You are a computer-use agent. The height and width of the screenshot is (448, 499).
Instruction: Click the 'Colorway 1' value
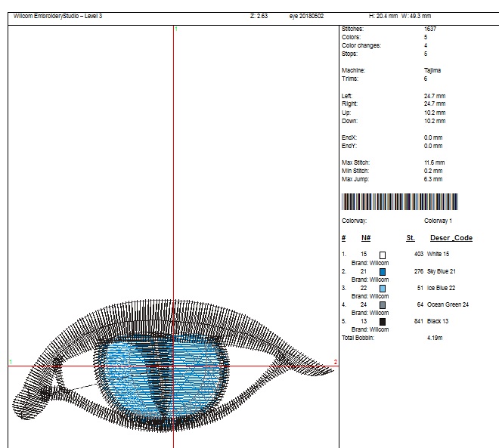click(438, 221)
